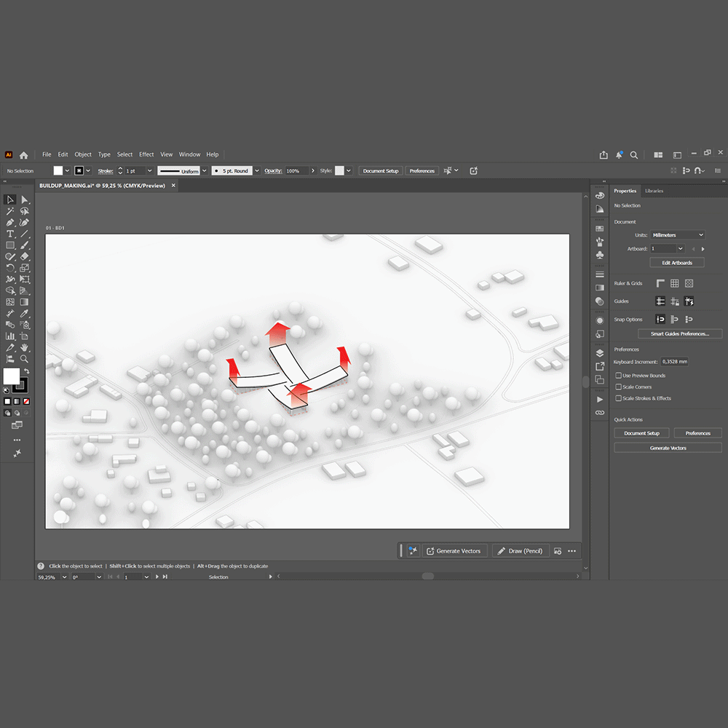Toggle show guides button
The width and height of the screenshot is (728, 728).
[660, 301]
